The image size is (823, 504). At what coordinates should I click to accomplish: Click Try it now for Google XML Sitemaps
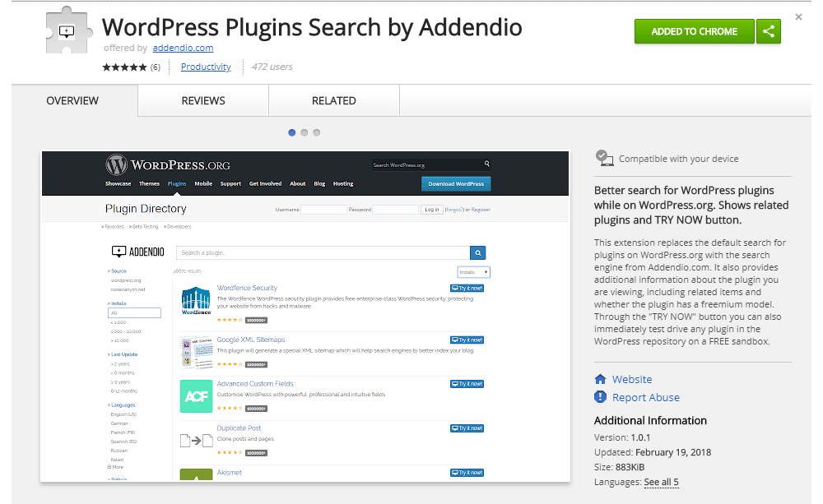(x=467, y=340)
